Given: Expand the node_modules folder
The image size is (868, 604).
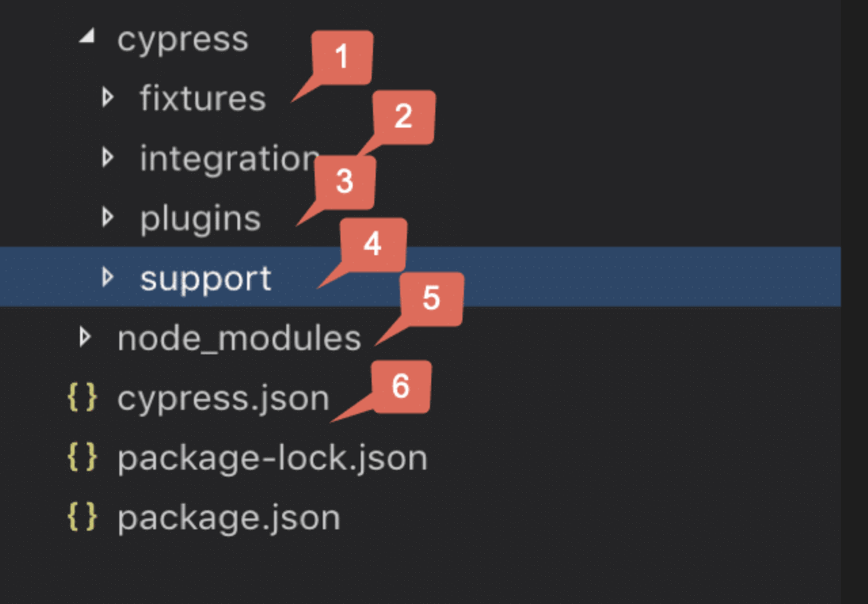Looking at the screenshot, I should 84,337.
